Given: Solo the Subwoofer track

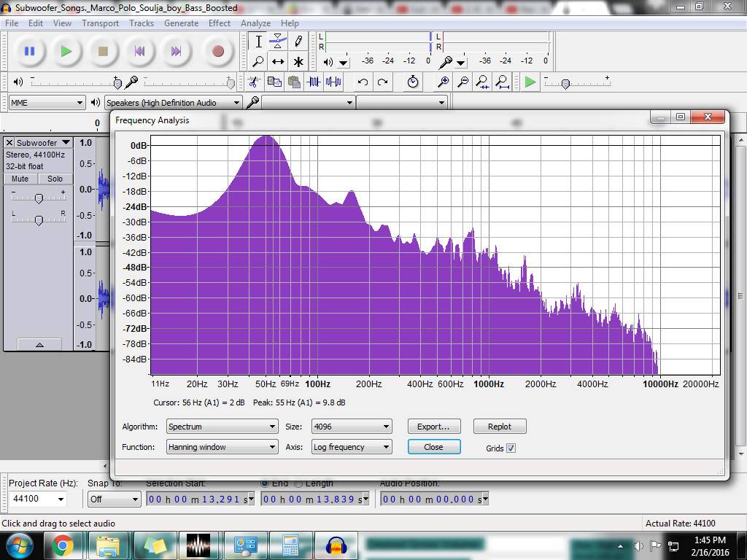Looking at the screenshot, I should (55, 179).
